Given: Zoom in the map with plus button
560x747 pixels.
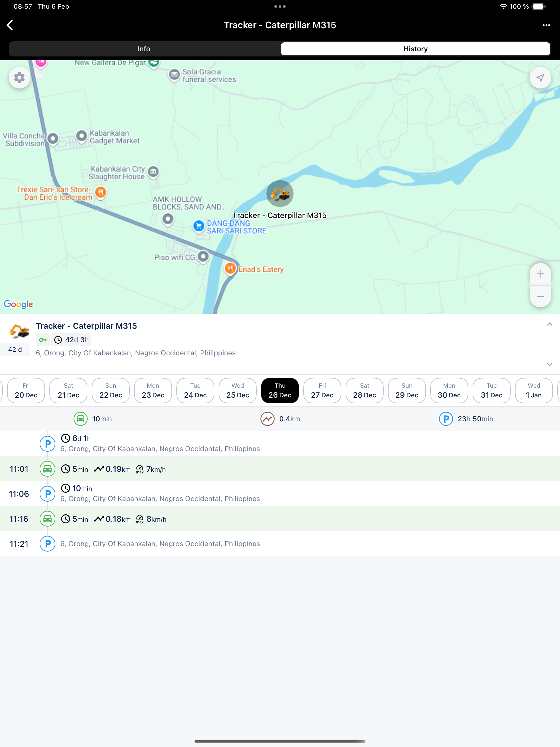Looking at the screenshot, I should tap(540, 274).
